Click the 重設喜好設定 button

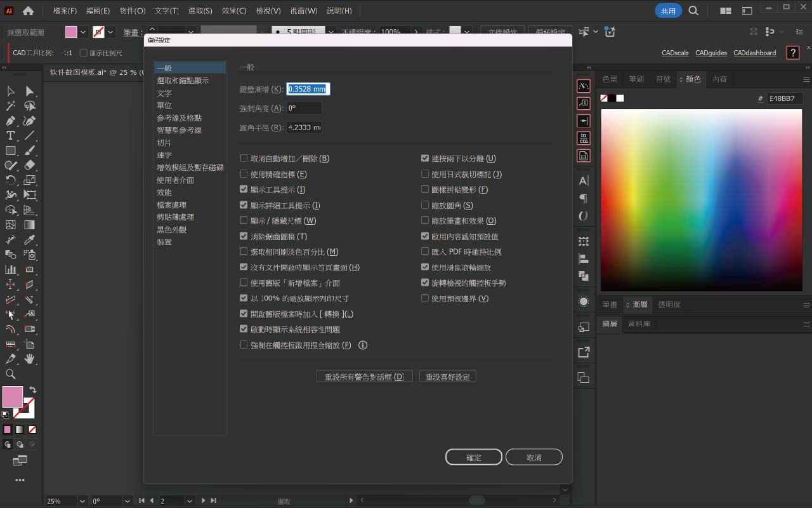[448, 377]
